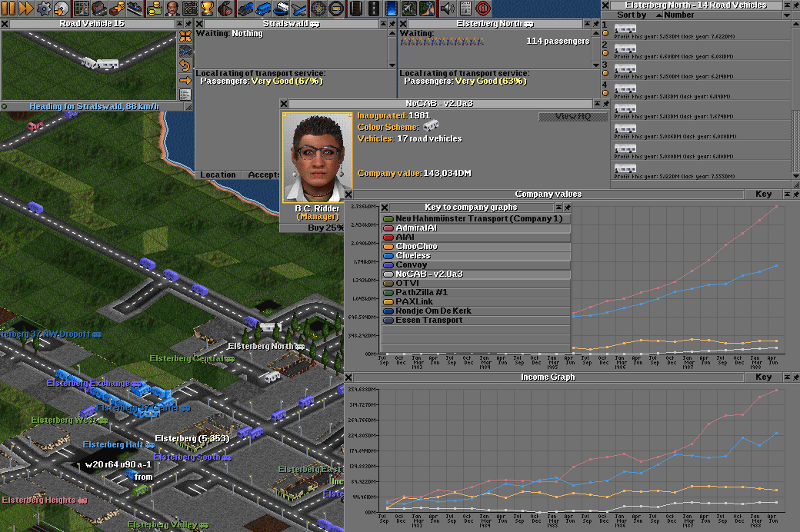The image size is (800, 532).
Task: Toggle NoCAB - v2.0a3 in graph key
Action: [476, 274]
